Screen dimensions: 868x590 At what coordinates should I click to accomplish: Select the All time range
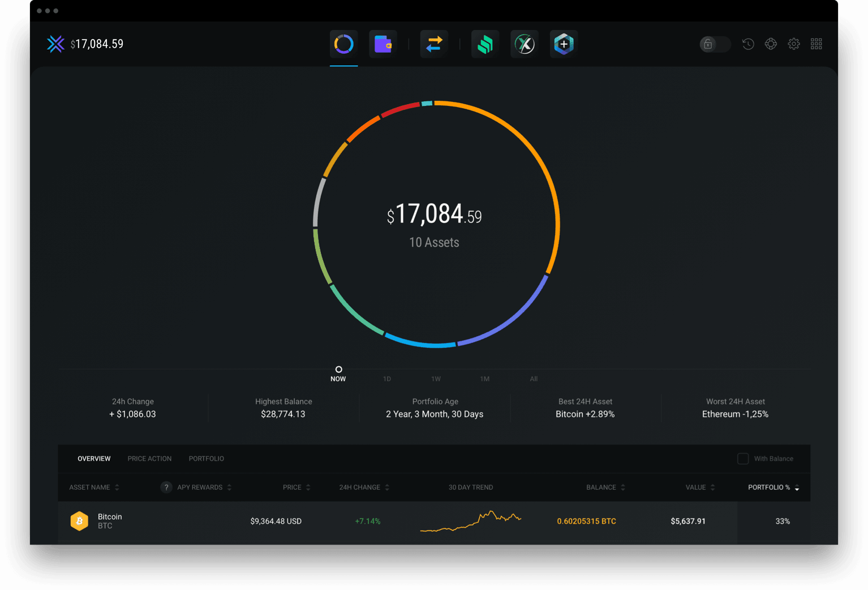pyautogui.click(x=534, y=379)
